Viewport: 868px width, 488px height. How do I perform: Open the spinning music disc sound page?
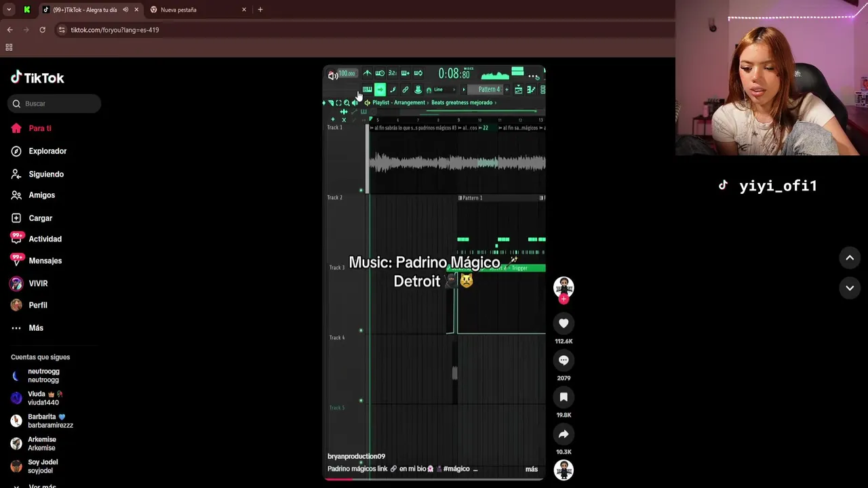[564, 470]
